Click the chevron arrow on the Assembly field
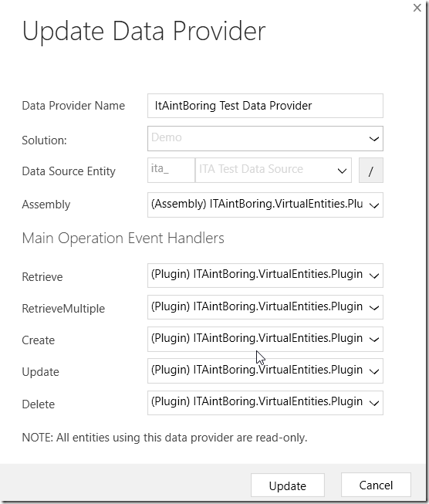Viewport: 429px width, 504px height. (x=374, y=205)
